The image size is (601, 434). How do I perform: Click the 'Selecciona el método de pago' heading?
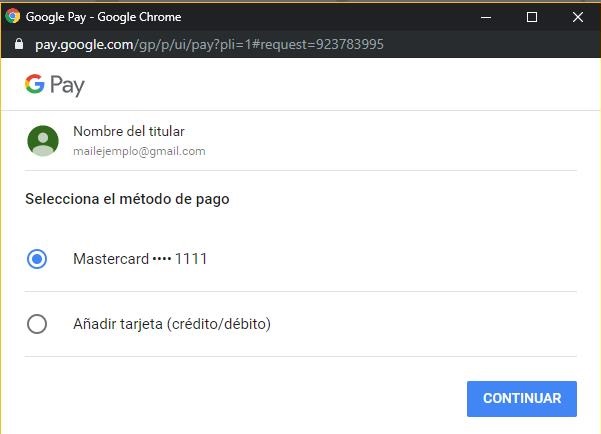pos(127,199)
